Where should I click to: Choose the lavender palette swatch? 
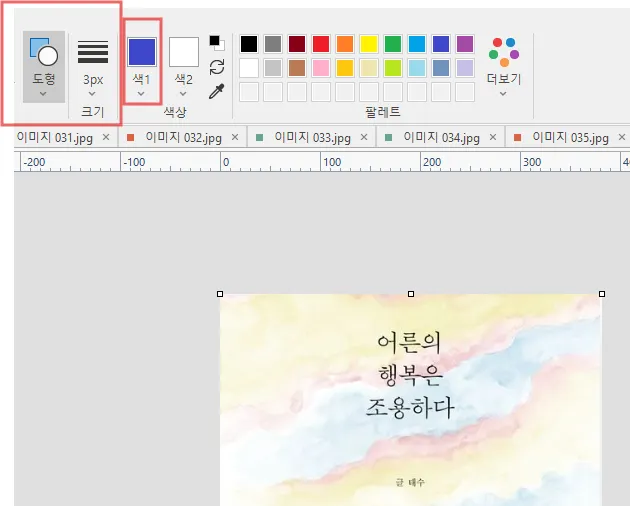465,68
